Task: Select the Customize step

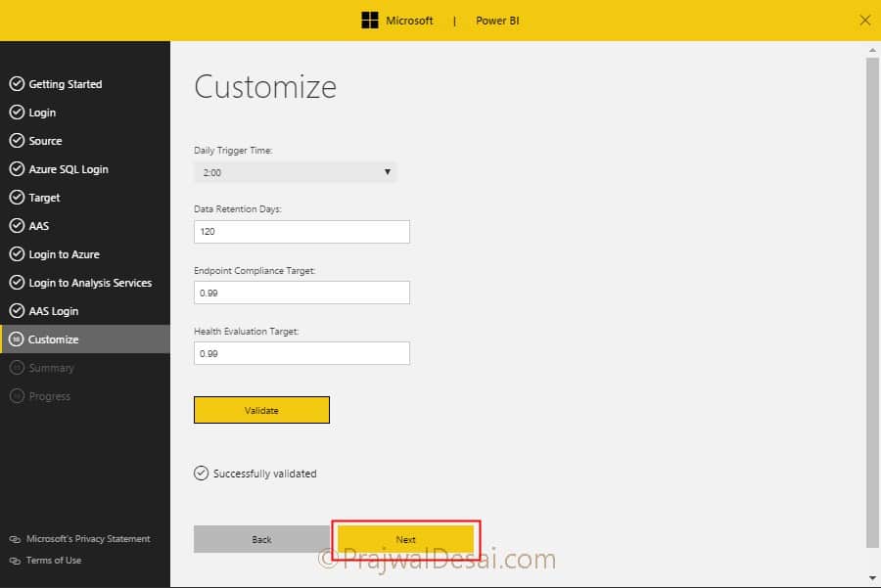Action: 85,339
